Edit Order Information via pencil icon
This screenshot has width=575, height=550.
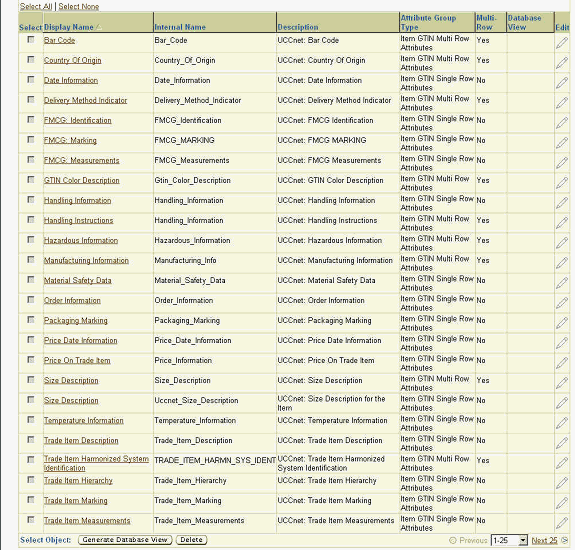click(561, 303)
